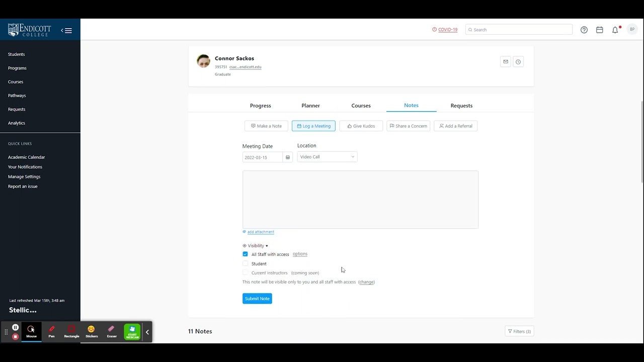This screenshot has width=644, height=362.
Task: Open the notifications bell
Action: pyautogui.click(x=615, y=30)
